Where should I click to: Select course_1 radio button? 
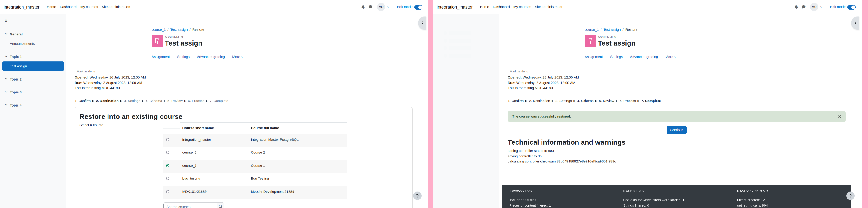point(168,166)
